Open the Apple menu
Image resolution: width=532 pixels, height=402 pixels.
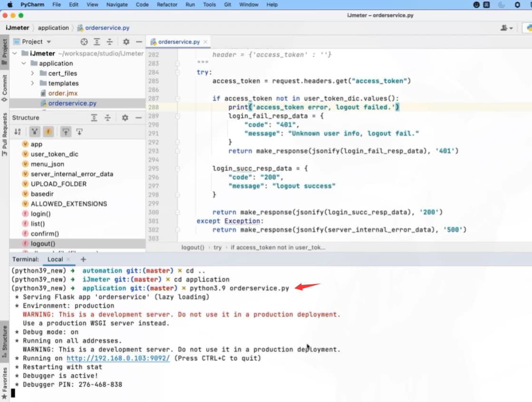(x=10, y=5)
